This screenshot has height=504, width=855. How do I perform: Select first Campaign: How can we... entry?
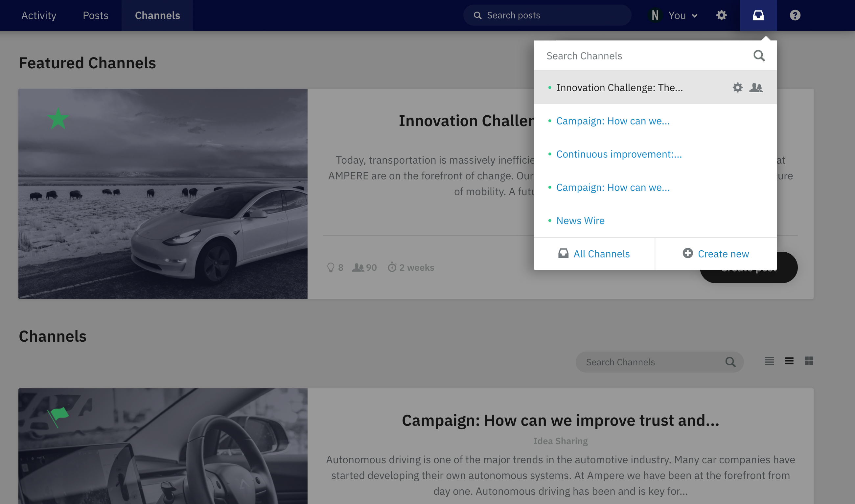click(612, 121)
